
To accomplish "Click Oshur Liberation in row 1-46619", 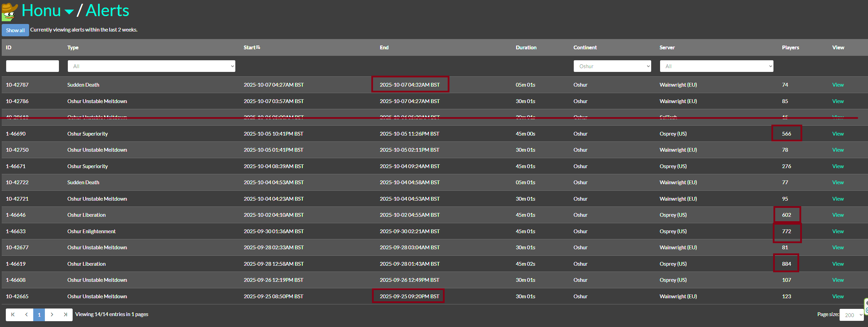I will 86,264.
